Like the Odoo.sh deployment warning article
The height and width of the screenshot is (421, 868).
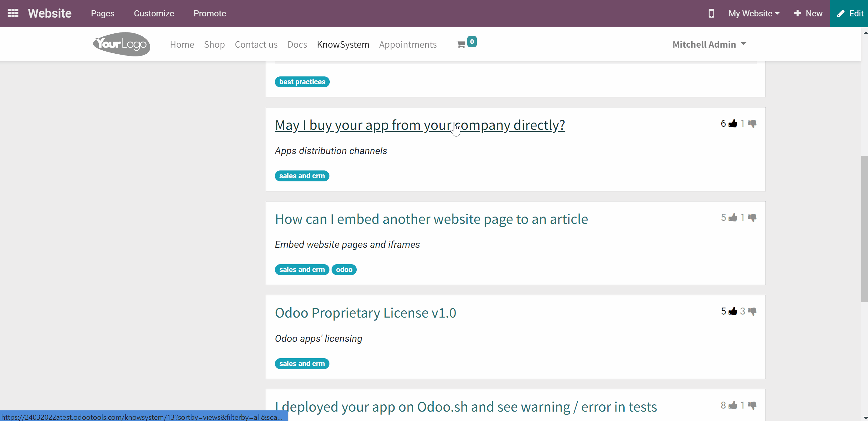(x=733, y=405)
